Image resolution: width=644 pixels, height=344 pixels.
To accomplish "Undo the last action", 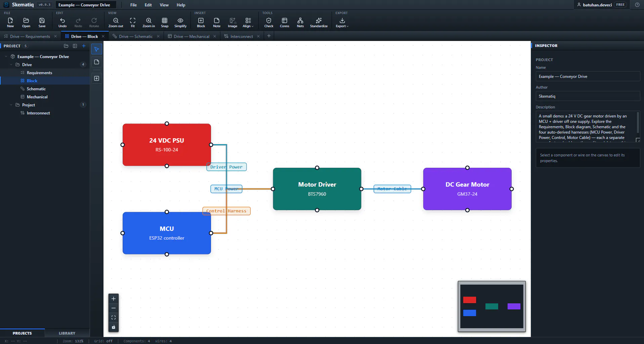I will pos(62,22).
